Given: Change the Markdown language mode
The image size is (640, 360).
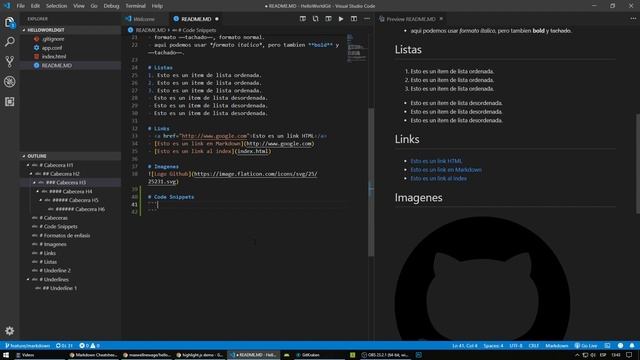Looking at the screenshot, I should [x=557, y=346].
